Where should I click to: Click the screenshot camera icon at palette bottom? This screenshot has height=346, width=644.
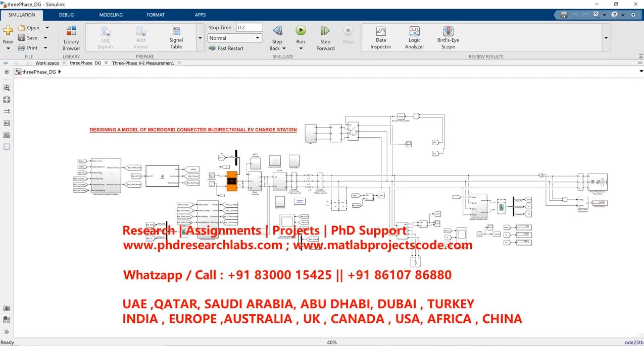tap(7, 308)
